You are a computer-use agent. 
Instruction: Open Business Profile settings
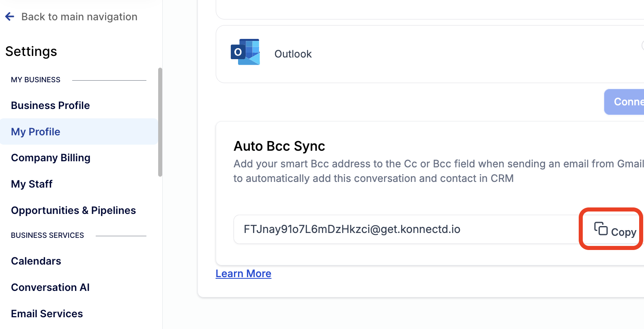click(x=50, y=105)
